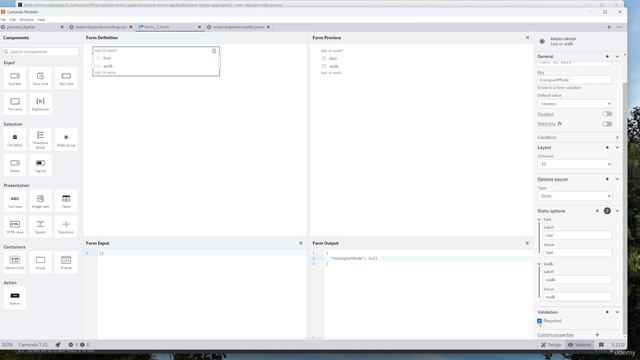Pick the Number input component
Screen dimensions: 640x360
[15, 78]
